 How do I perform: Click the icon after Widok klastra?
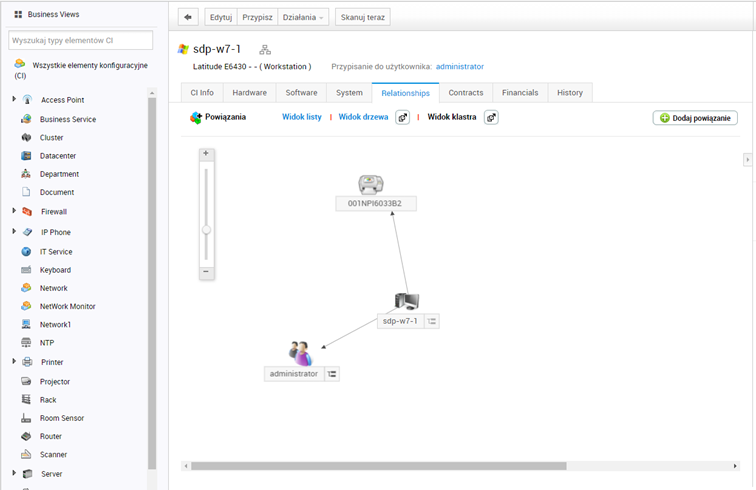[x=491, y=117]
